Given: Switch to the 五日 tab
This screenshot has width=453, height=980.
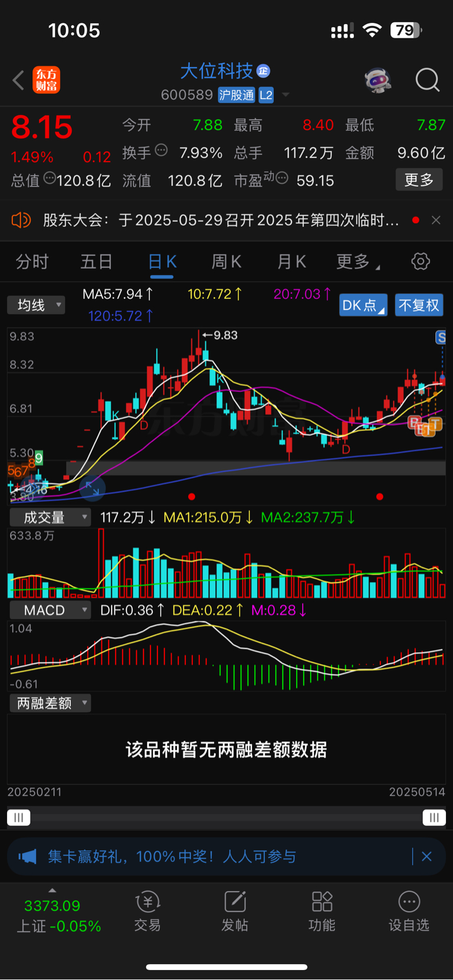Looking at the screenshot, I should coord(96,262).
